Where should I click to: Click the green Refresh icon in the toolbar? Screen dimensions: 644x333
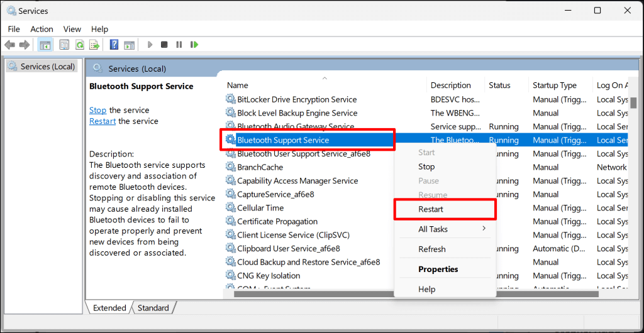point(80,45)
